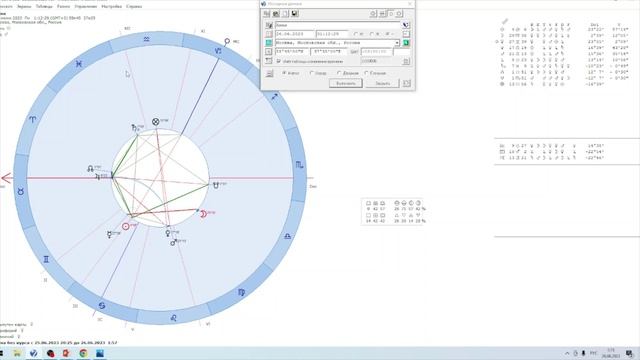Screen dimensions: 640x360
Task: Open the Таблицы menu
Action: point(44,7)
